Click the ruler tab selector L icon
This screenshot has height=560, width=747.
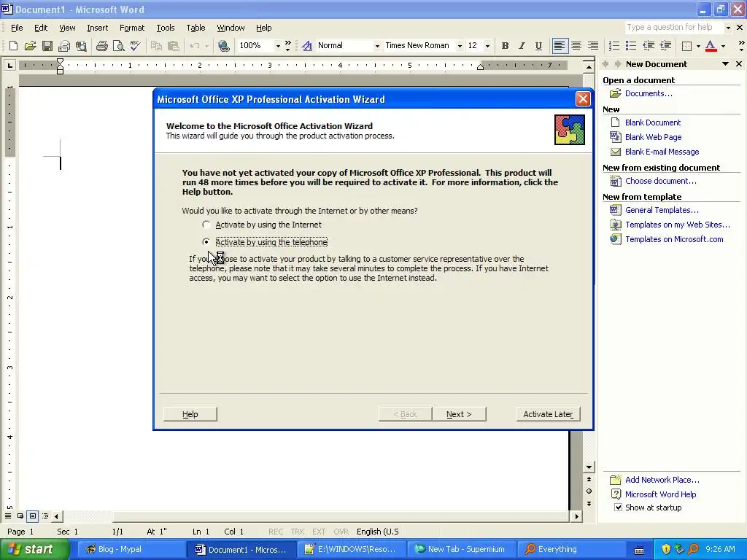coord(9,65)
